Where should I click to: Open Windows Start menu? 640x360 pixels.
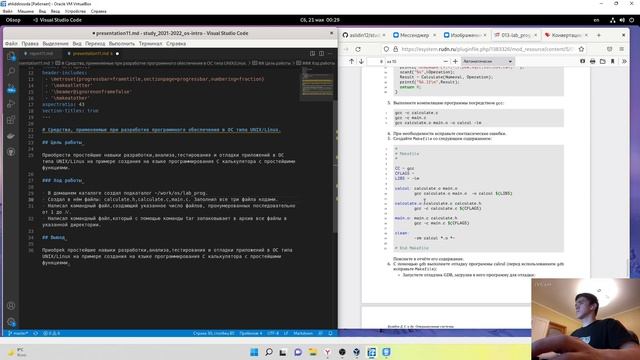click(254, 352)
